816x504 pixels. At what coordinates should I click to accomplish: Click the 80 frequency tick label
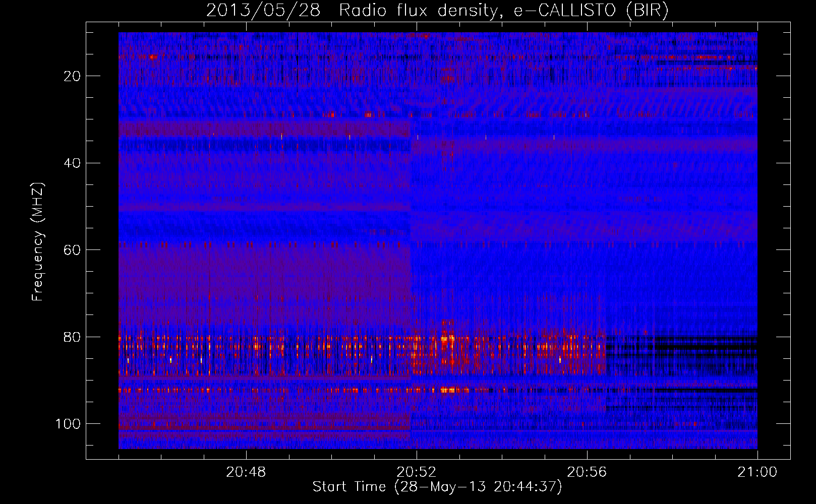pyautogui.click(x=72, y=337)
